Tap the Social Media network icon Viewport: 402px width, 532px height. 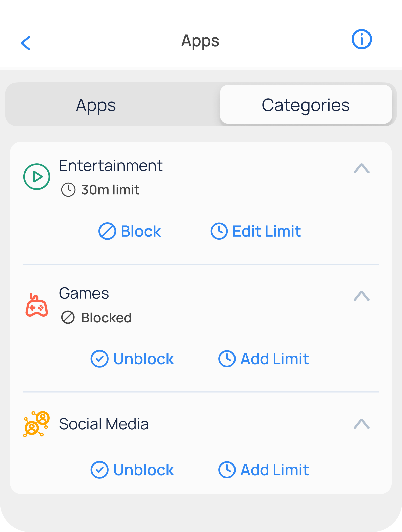click(37, 424)
